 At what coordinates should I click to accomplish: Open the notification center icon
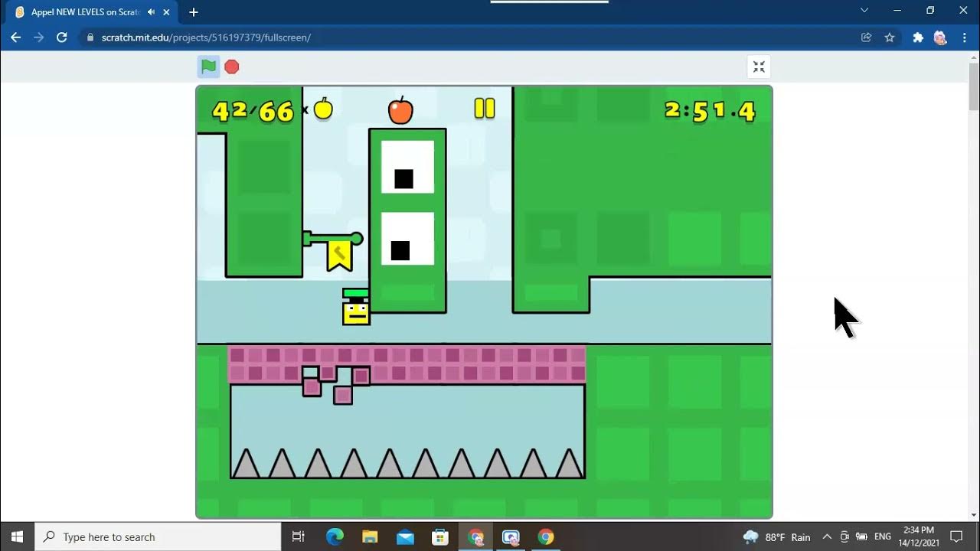[x=956, y=536]
